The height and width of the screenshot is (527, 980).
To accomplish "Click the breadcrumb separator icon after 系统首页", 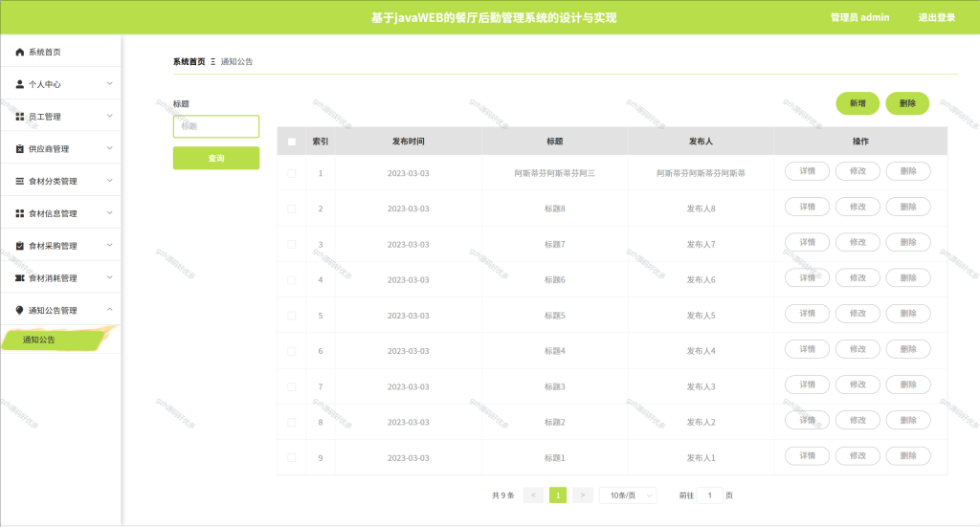I will point(213,62).
